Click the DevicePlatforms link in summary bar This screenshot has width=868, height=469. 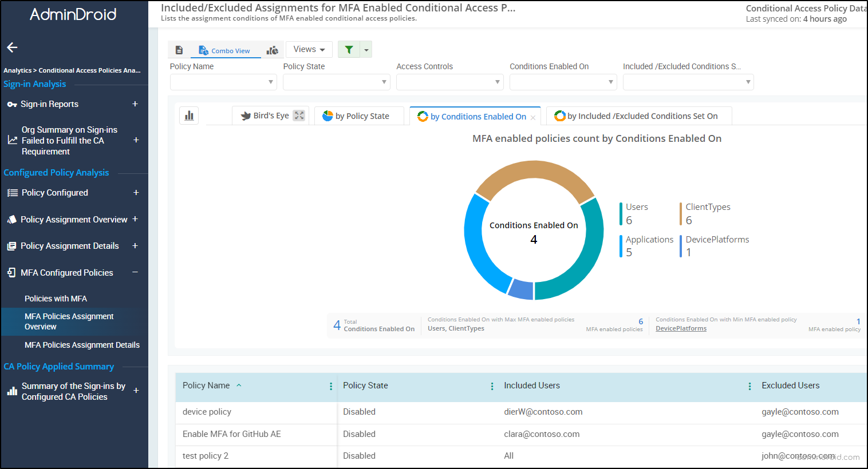click(x=681, y=328)
